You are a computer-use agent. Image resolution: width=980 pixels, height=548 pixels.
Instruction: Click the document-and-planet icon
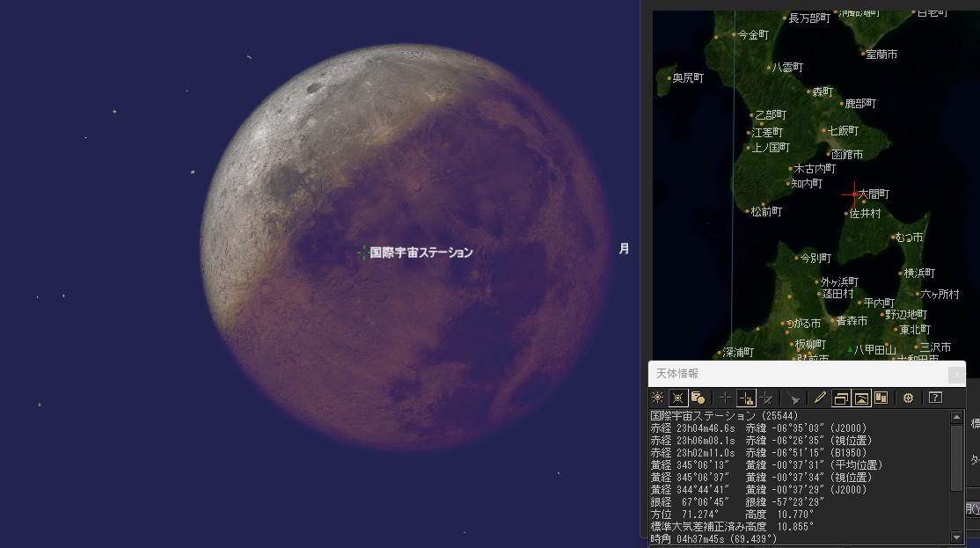(x=698, y=398)
